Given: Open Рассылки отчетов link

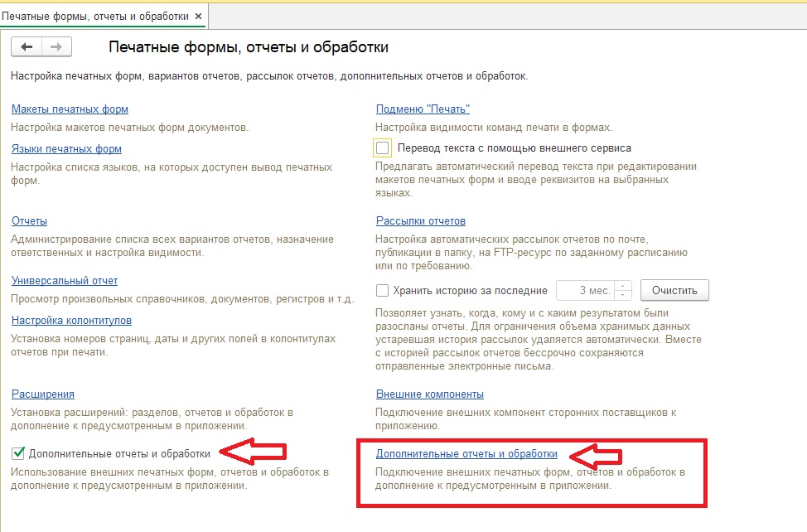Looking at the screenshot, I should pyautogui.click(x=420, y=220).
